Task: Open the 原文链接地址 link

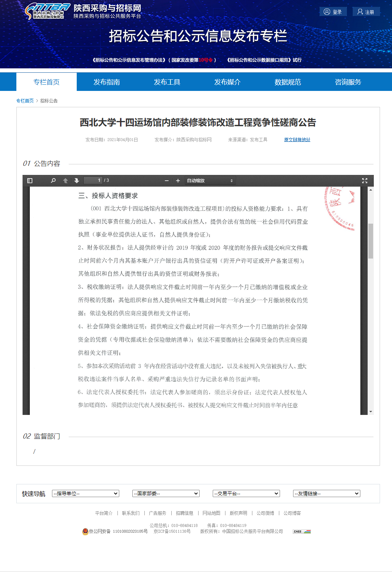Action: [297, 140]
